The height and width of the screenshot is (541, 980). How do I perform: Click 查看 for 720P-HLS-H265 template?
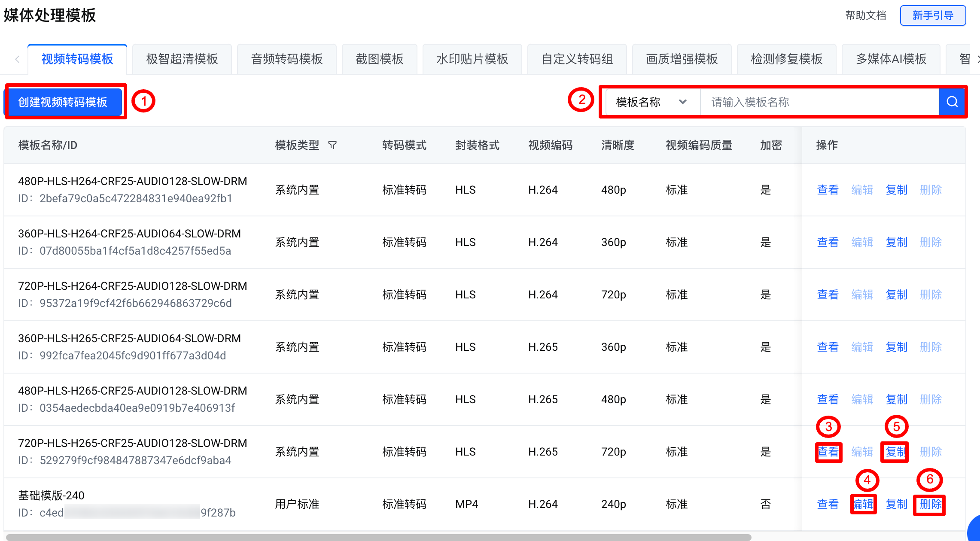click(x=828, y=452)
